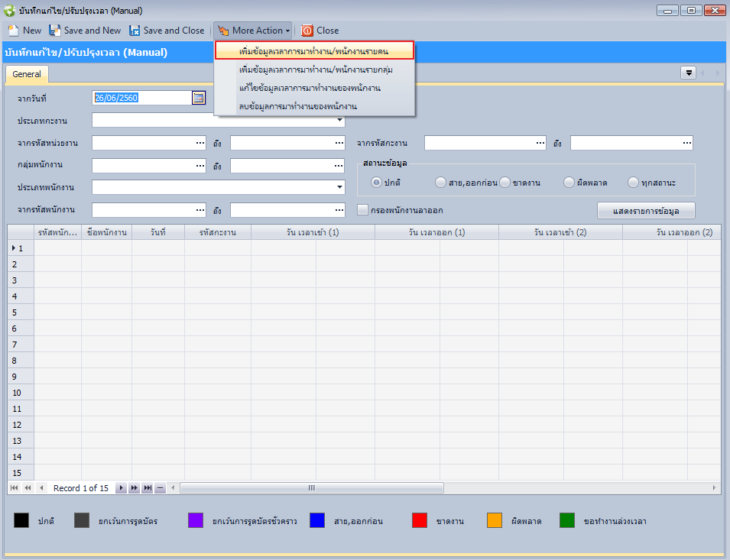
Task: Select the ปกติ status radio button
Action: [376, 183]
